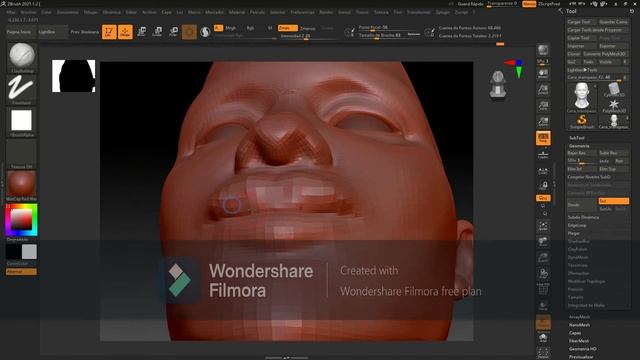Viewport: 640px width, 360px height.
Task: Expand the Plegar subsection
Action: point(573,233)
